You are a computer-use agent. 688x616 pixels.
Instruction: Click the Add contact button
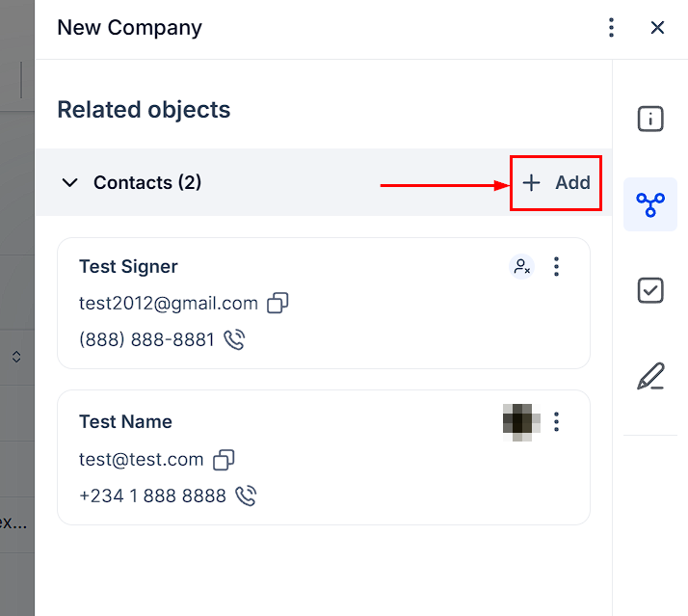coord(556,183)
